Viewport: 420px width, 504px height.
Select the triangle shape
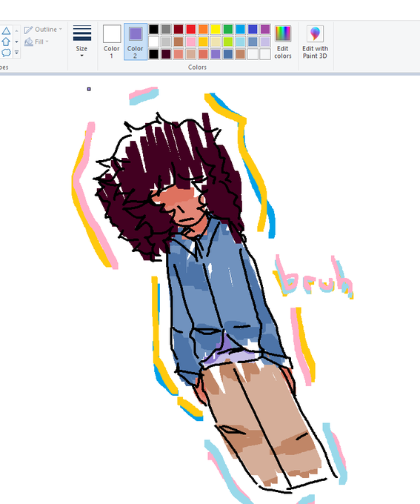[6, 31]
